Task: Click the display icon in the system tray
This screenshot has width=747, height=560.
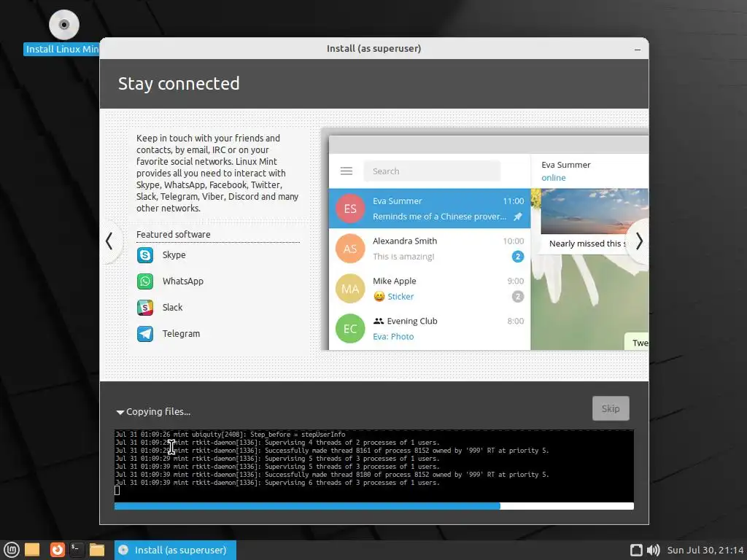Action: pos(636,550)
